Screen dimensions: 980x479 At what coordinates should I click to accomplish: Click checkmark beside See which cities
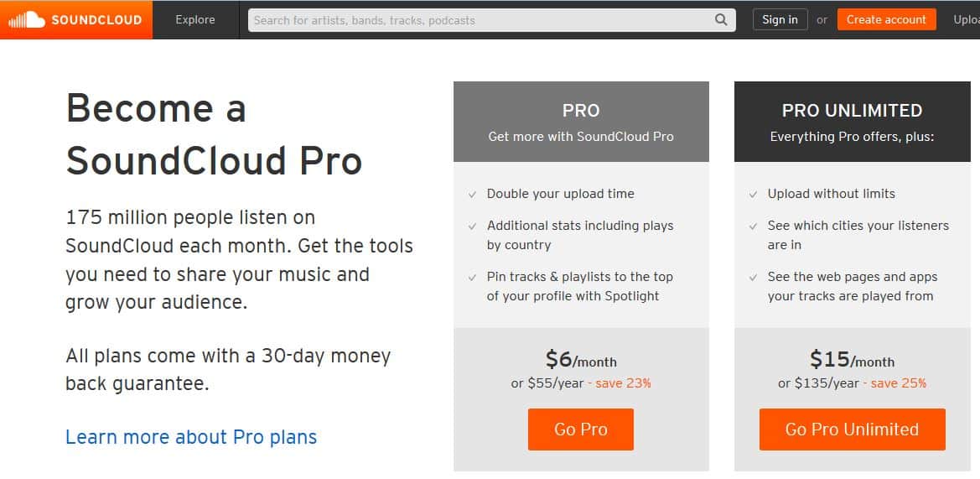(753, 226)
